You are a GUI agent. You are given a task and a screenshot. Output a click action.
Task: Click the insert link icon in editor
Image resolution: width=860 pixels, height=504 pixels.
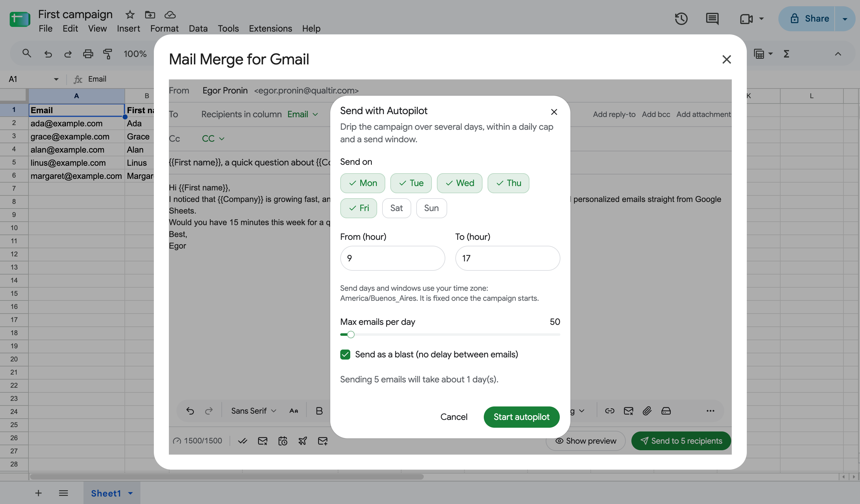point(610,411)
